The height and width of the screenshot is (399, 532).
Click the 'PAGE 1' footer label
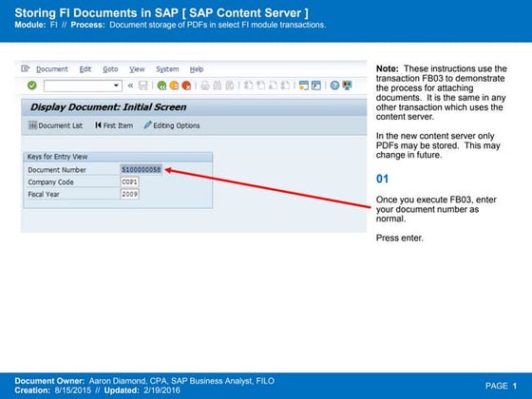502,386
